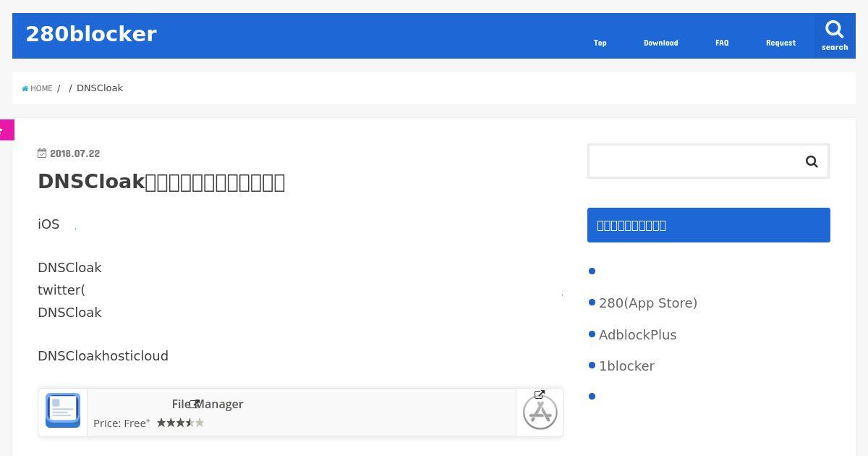
Task: Click the iOS text in article
Action: click(x=48, y=224)
